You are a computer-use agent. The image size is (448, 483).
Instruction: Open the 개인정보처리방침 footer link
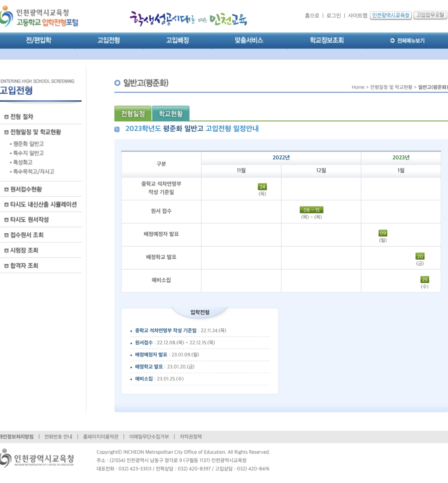(17, 437)
